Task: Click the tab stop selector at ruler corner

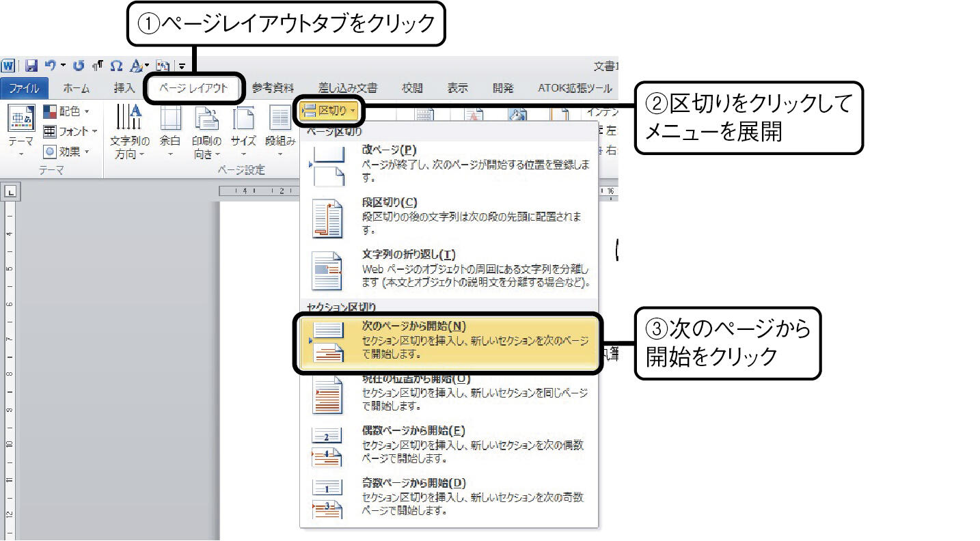Action: pos(10,193)
